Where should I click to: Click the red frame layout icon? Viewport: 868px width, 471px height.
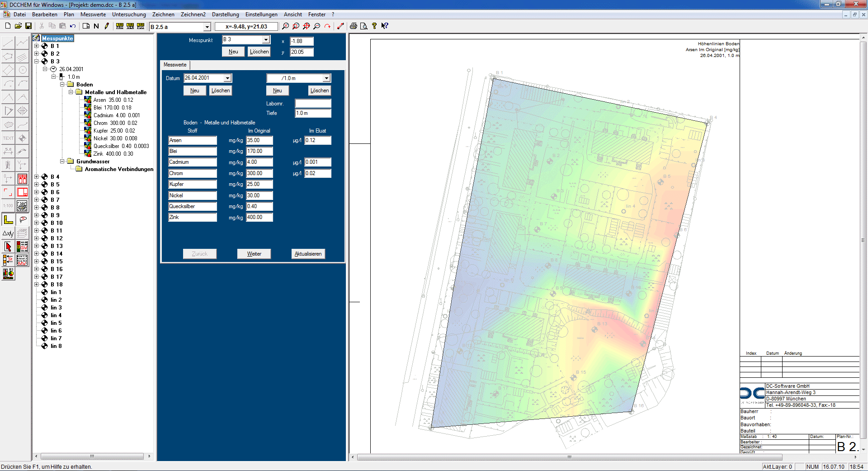point(22,192)
